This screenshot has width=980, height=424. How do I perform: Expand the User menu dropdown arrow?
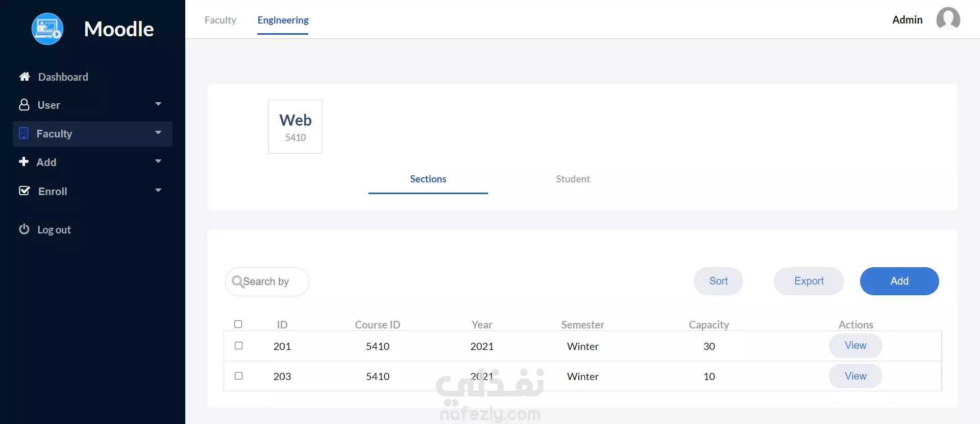[158, 104]
